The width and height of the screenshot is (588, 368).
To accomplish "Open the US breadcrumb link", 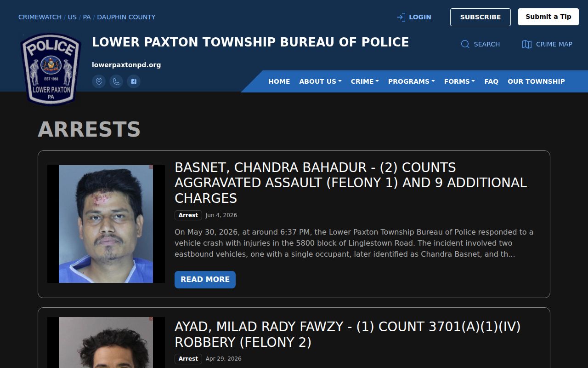I will 73,17.
